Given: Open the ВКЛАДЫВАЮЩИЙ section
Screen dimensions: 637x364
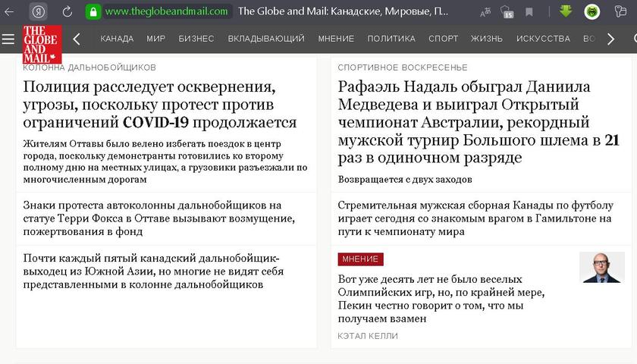Looking at the screenshot, I should point(266,39).
